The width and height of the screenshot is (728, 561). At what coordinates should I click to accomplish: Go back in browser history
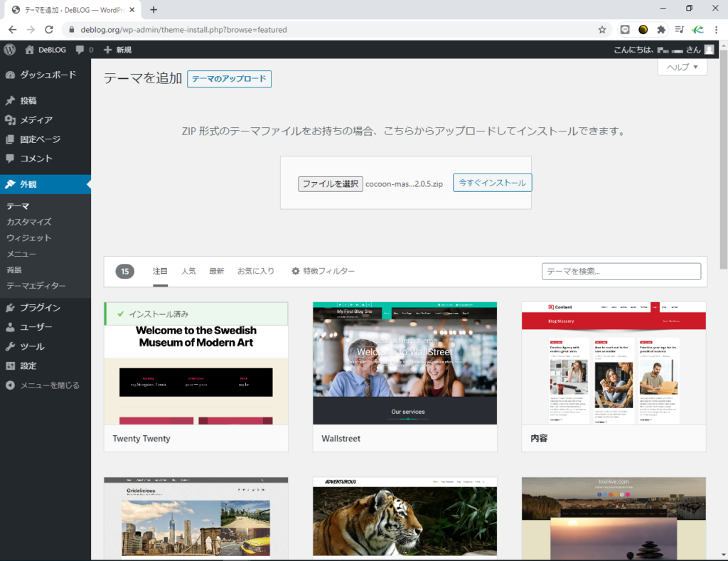13,30
